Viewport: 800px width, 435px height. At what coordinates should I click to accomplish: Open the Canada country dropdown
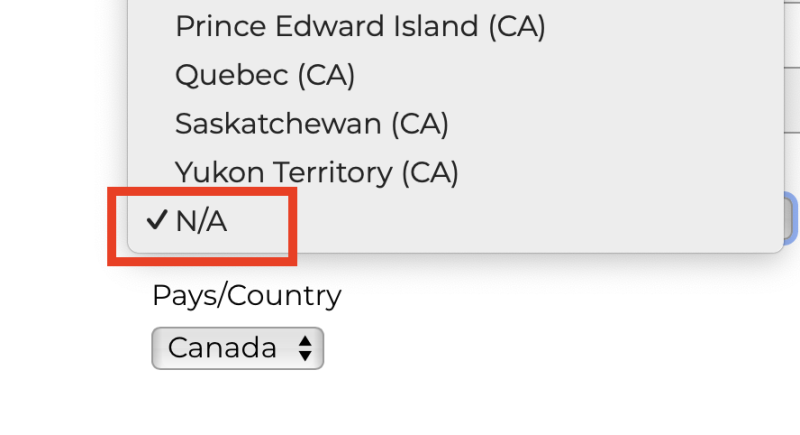click(238, 349)
